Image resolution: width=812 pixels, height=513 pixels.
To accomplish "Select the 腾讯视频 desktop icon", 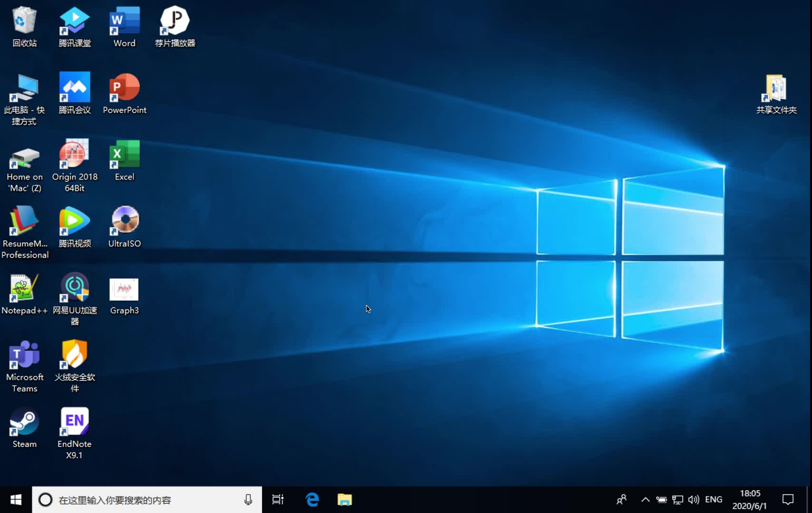I will (75, 227).
